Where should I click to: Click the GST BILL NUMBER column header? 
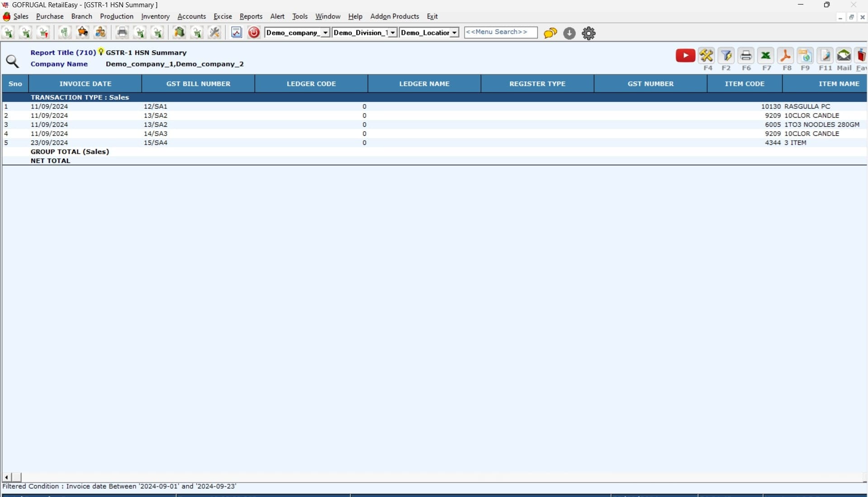pos(198,84)
